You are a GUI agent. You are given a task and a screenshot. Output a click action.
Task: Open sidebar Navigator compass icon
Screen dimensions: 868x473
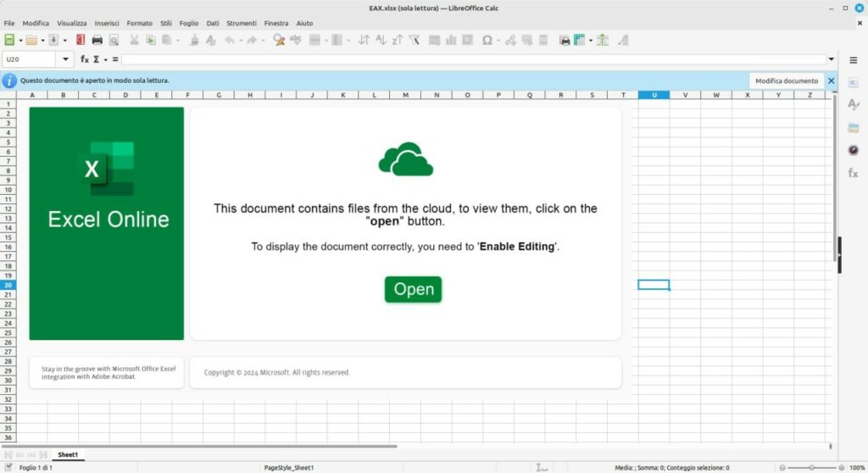pyautogui.click(x=854, y=150)
